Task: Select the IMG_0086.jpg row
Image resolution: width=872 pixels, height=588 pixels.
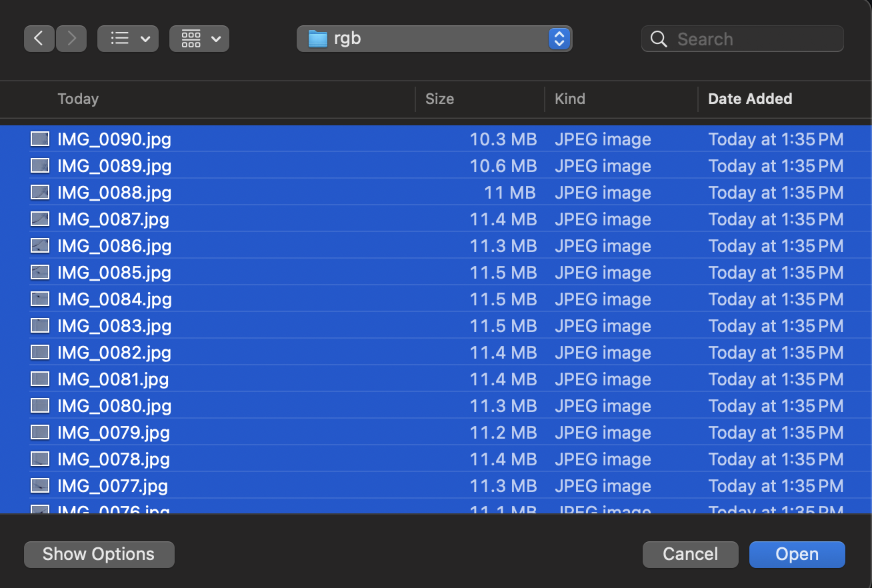Action: 267,246
